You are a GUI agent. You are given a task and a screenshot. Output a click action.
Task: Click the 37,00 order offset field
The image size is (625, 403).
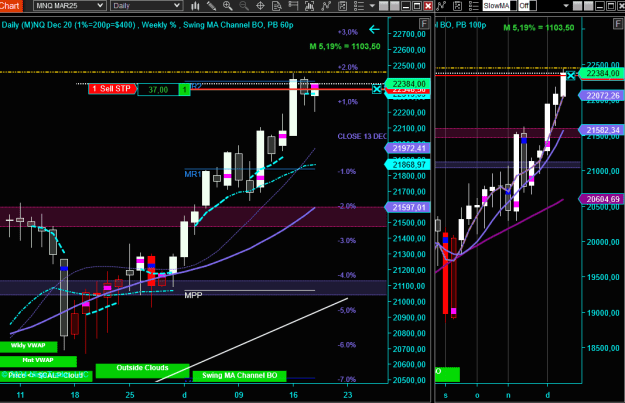click(x=158, y=90)
